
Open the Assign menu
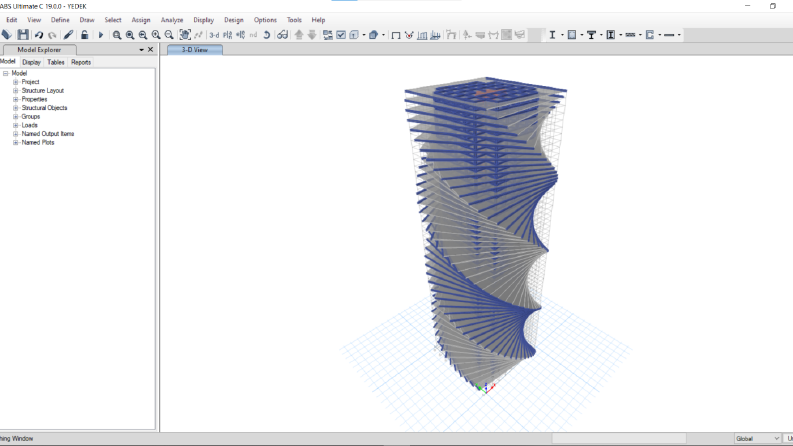[x=141, y=20]
